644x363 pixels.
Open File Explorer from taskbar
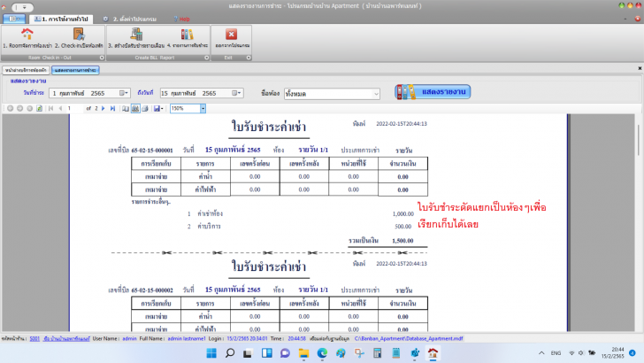[303, 353]
